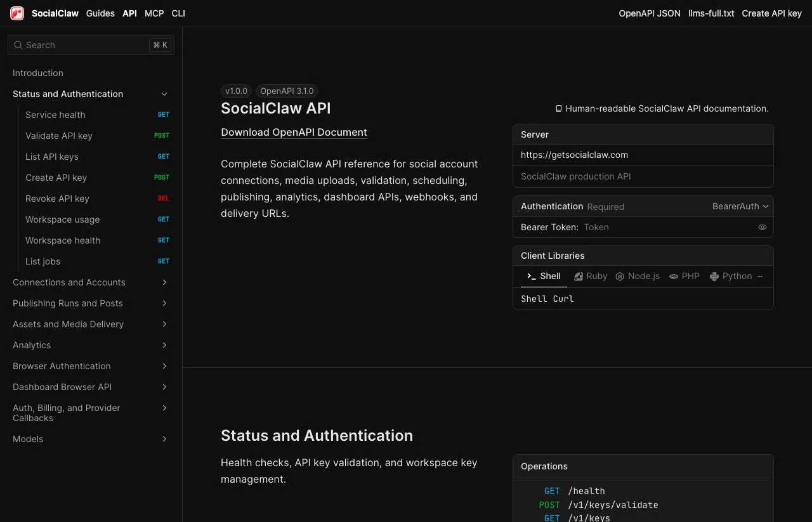Image resolution: width=812 pixels, height=522 pixels.
Task: Expand Connections and Accounts section
Action: (164, 282)
